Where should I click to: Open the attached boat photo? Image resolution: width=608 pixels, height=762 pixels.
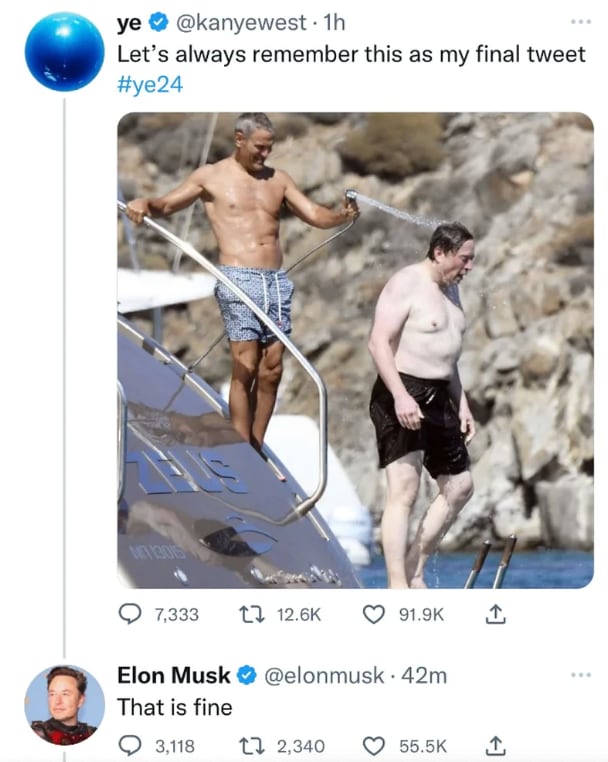point(355,350)
